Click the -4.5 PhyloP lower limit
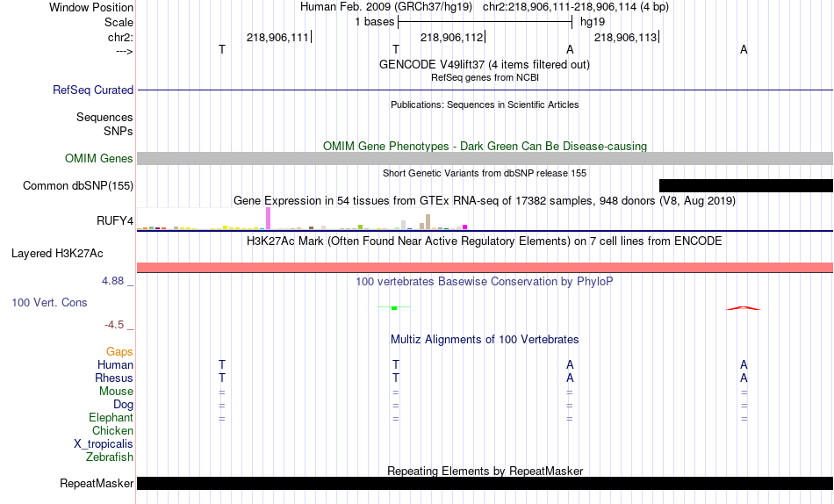 (x=114, y=325)
